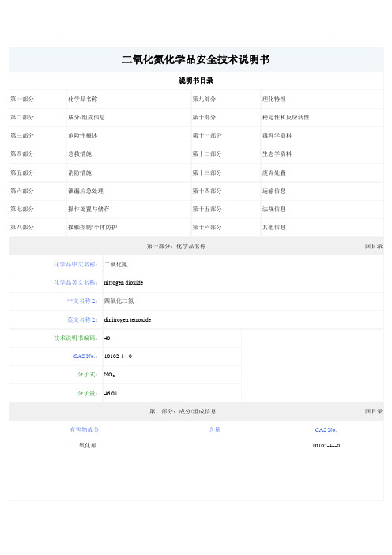This screenshot has height=555, width=392.
Task: Click the 第一部分 cell in contents
Action: pyautogui.click(x=22, y=99)
